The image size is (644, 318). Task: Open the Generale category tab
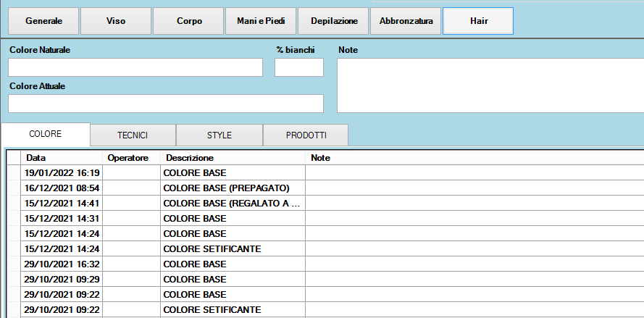(x=43, y=21)
